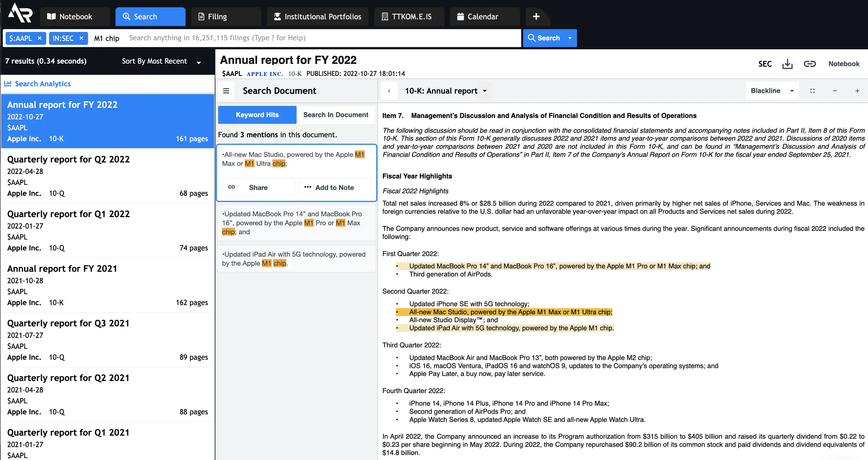Image resolution: width=868 pixels, height=460 pixels.
Task: Click Add to Note button
Action: [x=334, y=187]
